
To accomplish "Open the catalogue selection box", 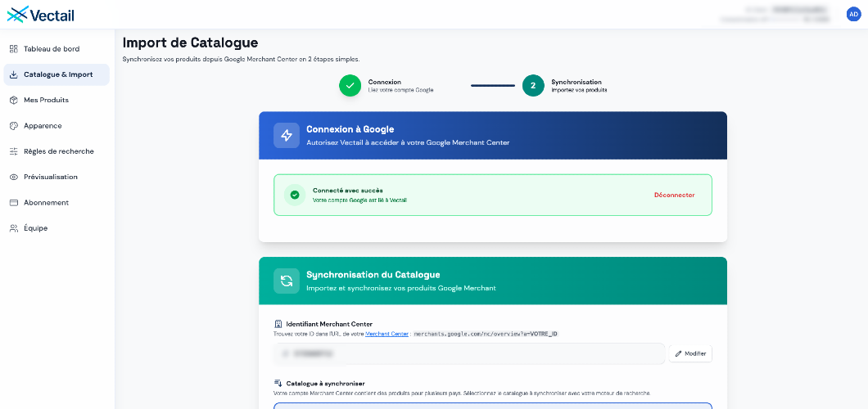I will (493, 406).
